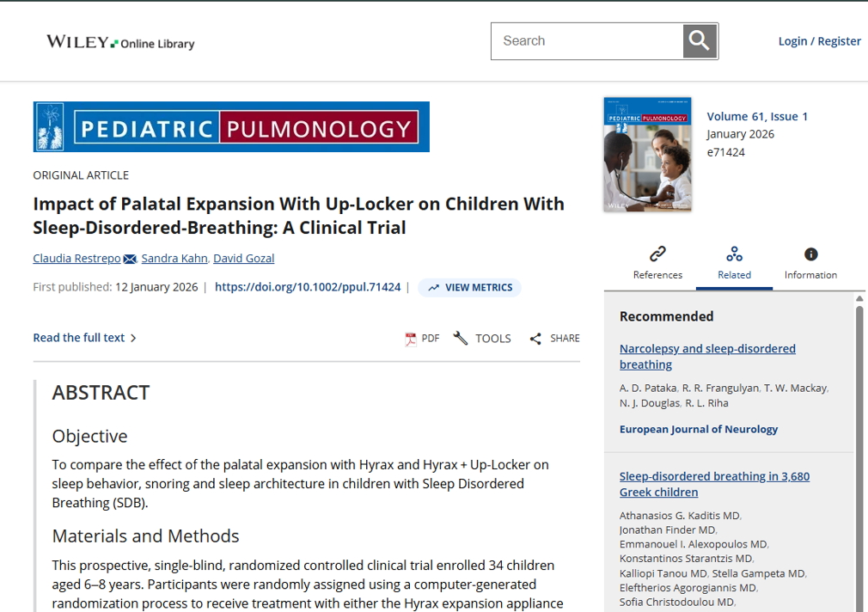Open Login / Register link
Viewport: 868px width, 612px height.
click(819, 41)
